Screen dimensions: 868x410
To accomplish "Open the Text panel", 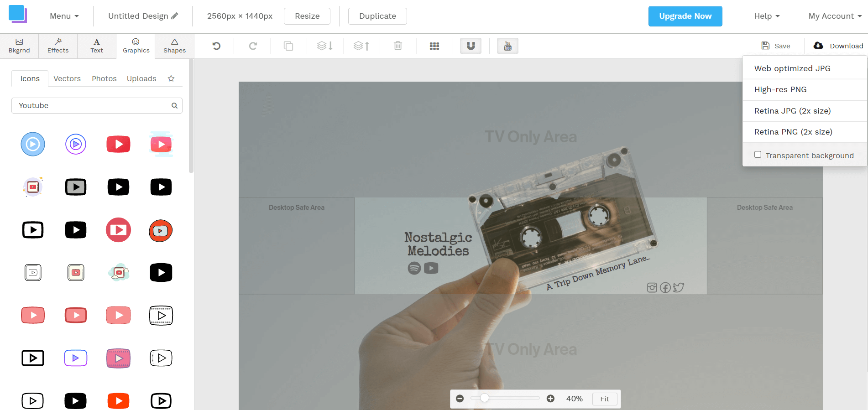I will coord(97,46).
